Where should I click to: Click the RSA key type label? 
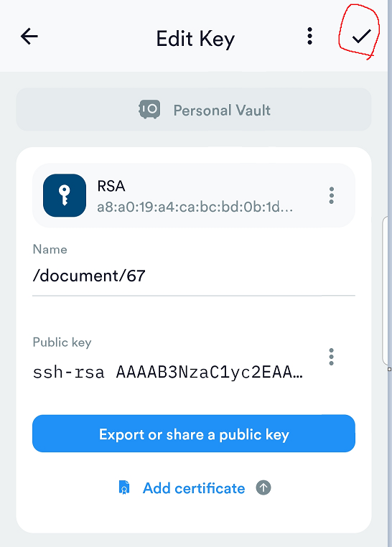(x=111, y=186)
